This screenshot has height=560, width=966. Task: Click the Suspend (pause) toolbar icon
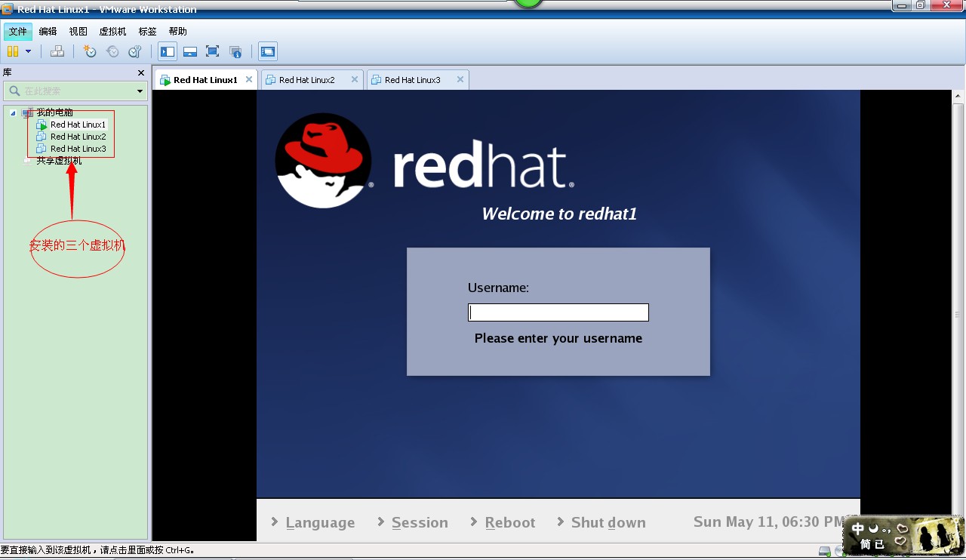[x=13, y=51]
